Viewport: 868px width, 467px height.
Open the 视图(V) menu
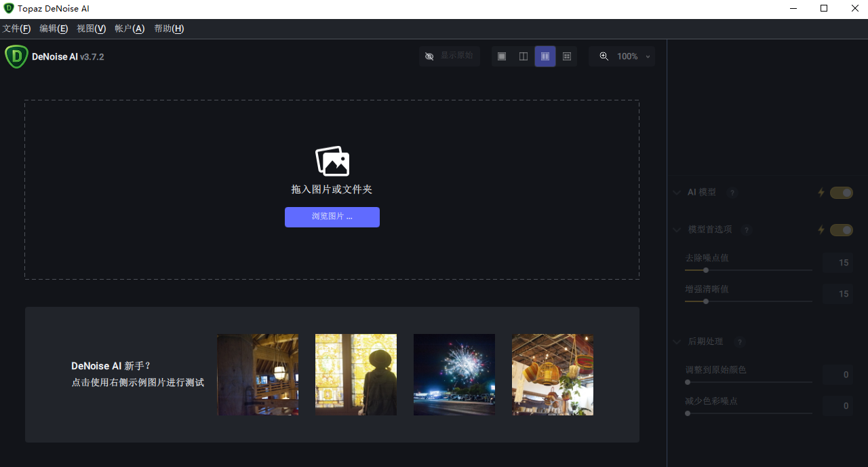pyautogui.click(x=92, y=29)
